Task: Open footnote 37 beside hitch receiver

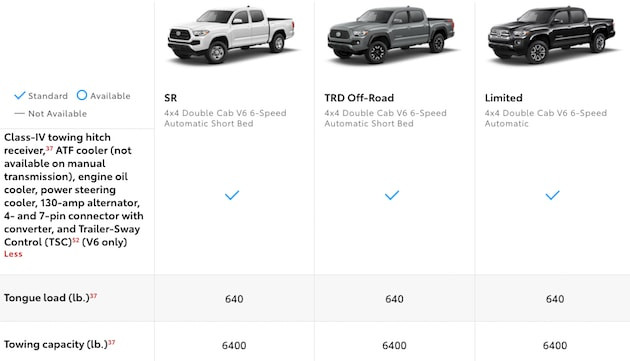Action: pyautogui.click(x=49, y=148)
